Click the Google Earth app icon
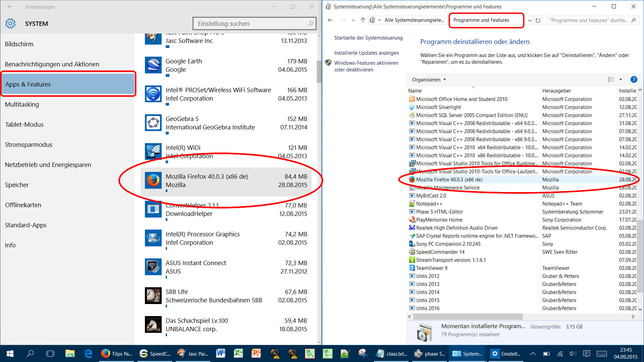644x362 pixels. click(x=153, y=65)
